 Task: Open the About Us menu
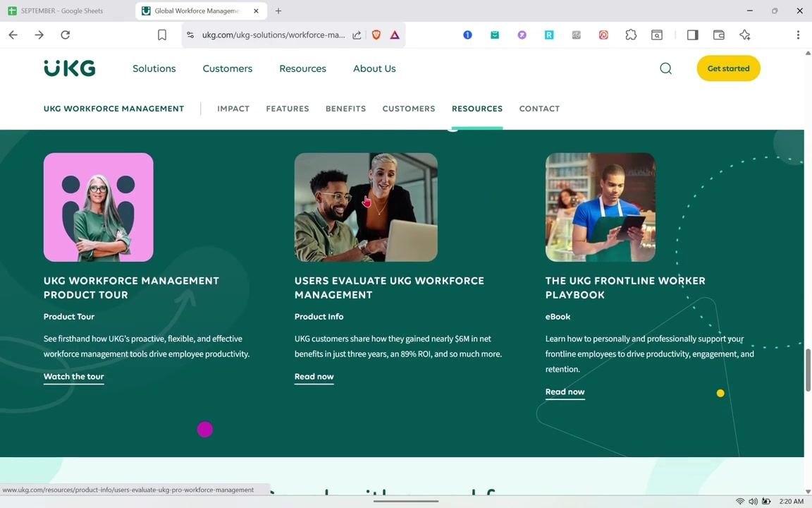pyautogui.click(x=374, y=68)
